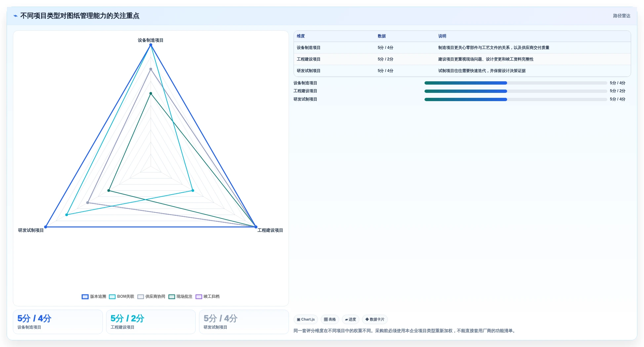Click the 数据卡片 tag
This screenshot has height=347, width=644.
pyautogui.click(x=375, y=319)
